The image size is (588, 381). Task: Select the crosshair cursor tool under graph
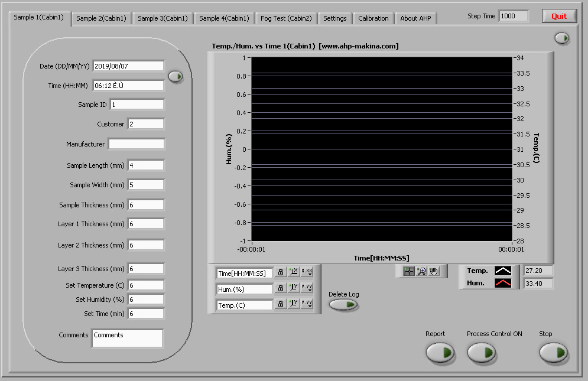(409, 271)
